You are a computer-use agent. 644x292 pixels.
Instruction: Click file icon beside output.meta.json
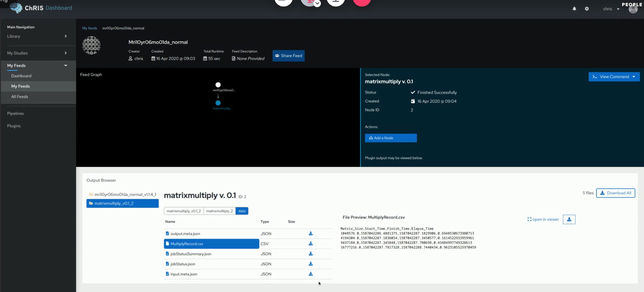click(x=167, y=233)
